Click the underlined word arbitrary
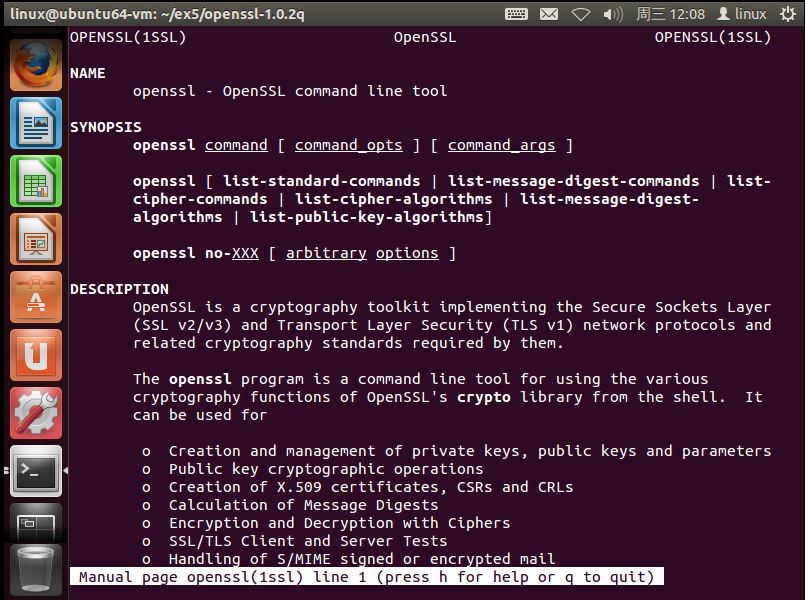805x600 pixels. tap(326, 253)
